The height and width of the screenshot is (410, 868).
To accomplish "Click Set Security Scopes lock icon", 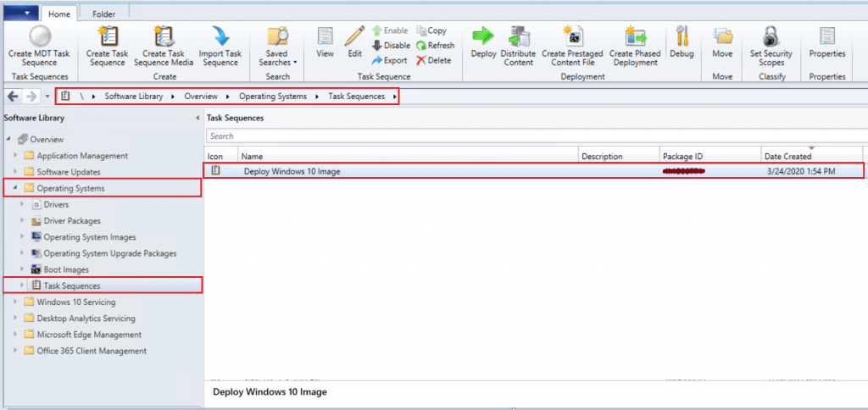I will [771, 36].
